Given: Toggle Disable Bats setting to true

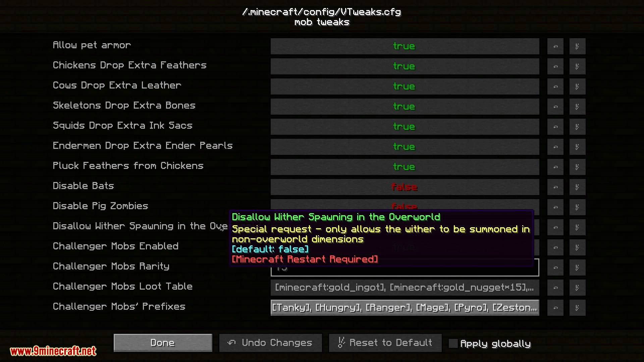Looking at the screenshot, I should tap(404, 186).
